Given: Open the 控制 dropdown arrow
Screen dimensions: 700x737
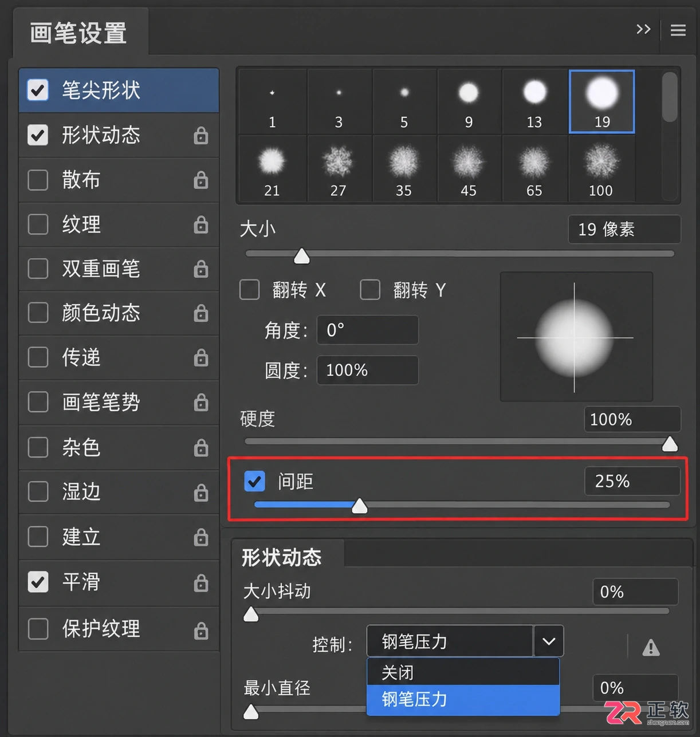Looking at the screenshot, I should coord(549,641).
